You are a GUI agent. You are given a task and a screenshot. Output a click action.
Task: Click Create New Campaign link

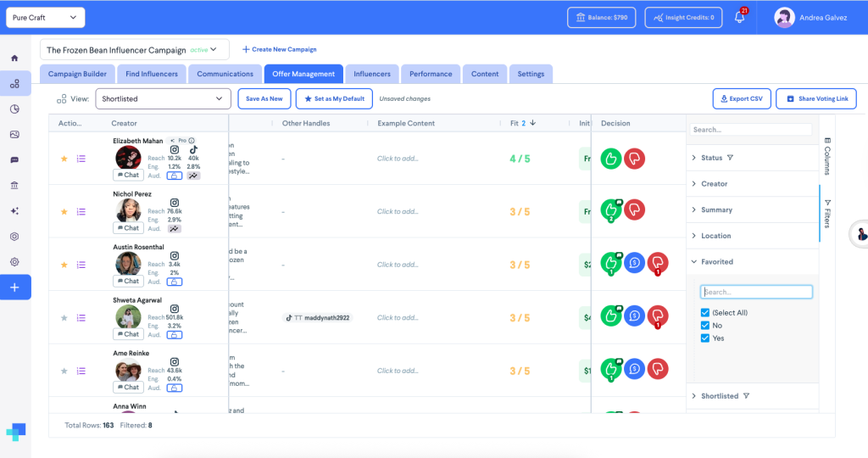[280, 49]
